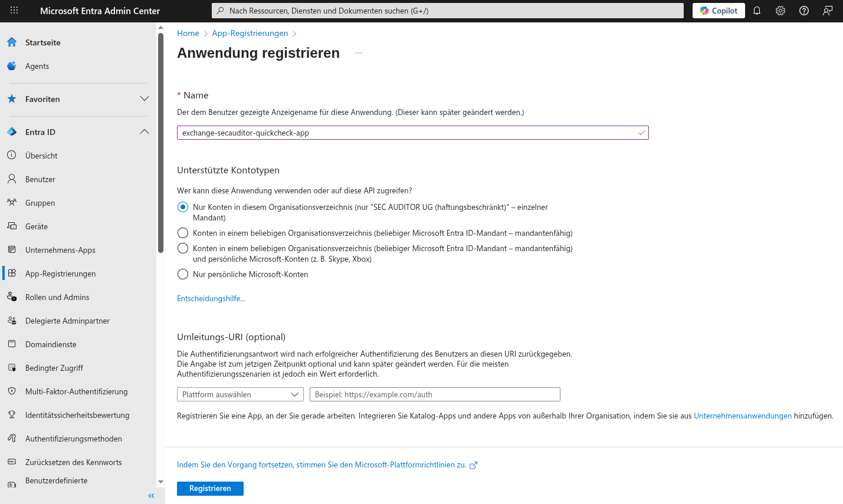Open the settings gear icon
The height and width of the screenshot is (504, 843).
pos(780,11)
